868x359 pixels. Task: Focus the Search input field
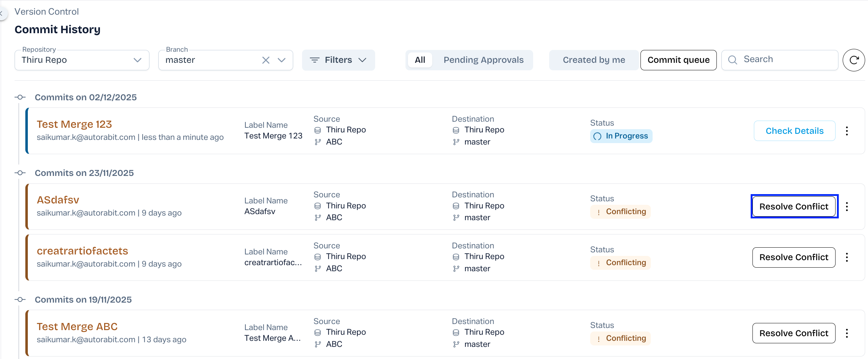788,60
